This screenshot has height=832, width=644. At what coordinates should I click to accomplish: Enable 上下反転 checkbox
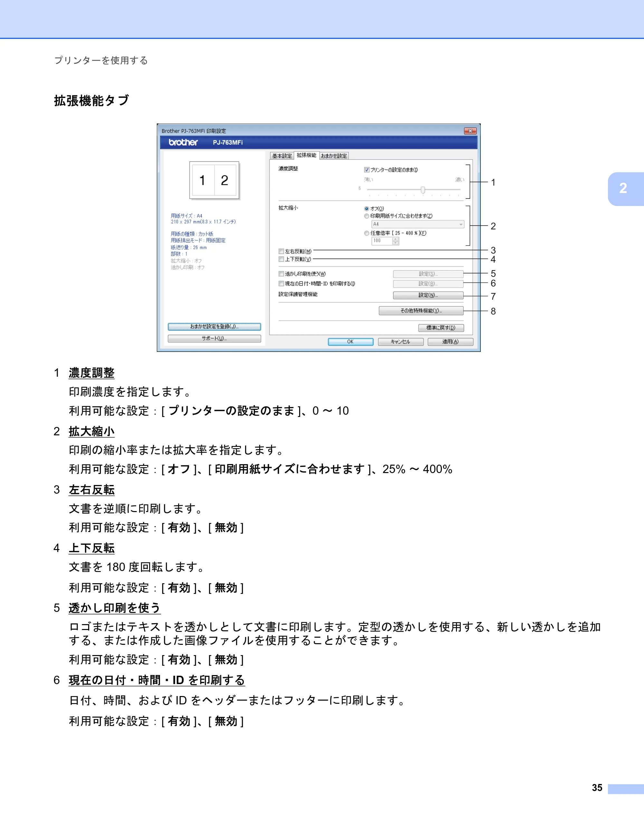click(281, 259)
